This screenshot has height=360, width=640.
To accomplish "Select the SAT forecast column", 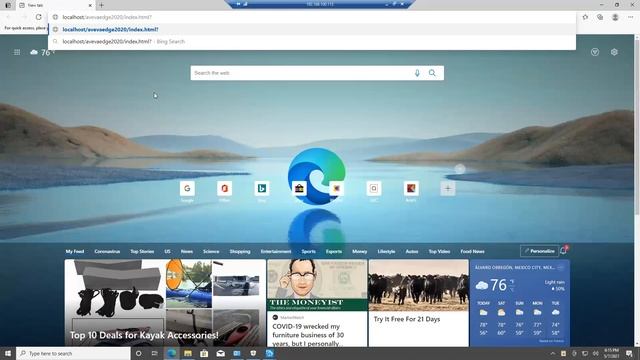I will [501, 318].
